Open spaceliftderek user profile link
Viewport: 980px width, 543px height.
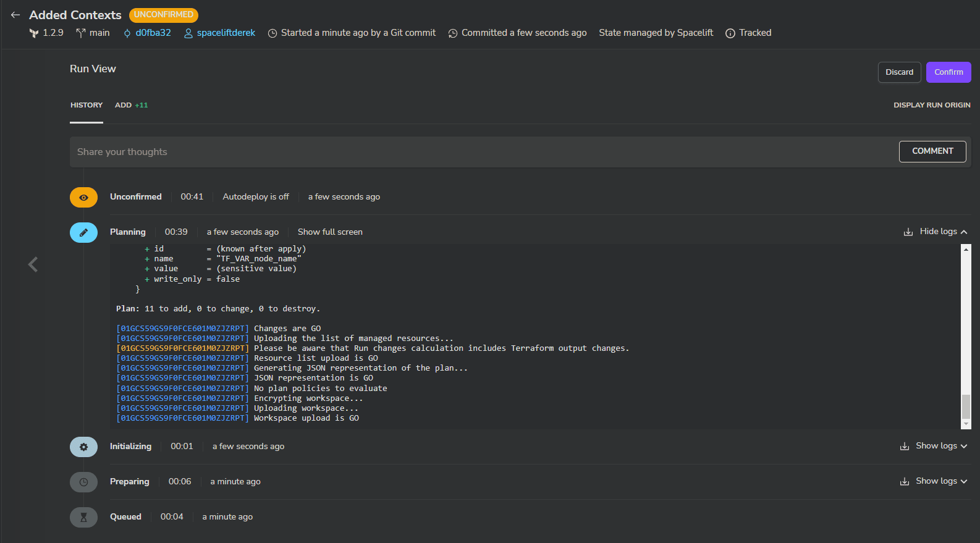(x=226, y=33)
